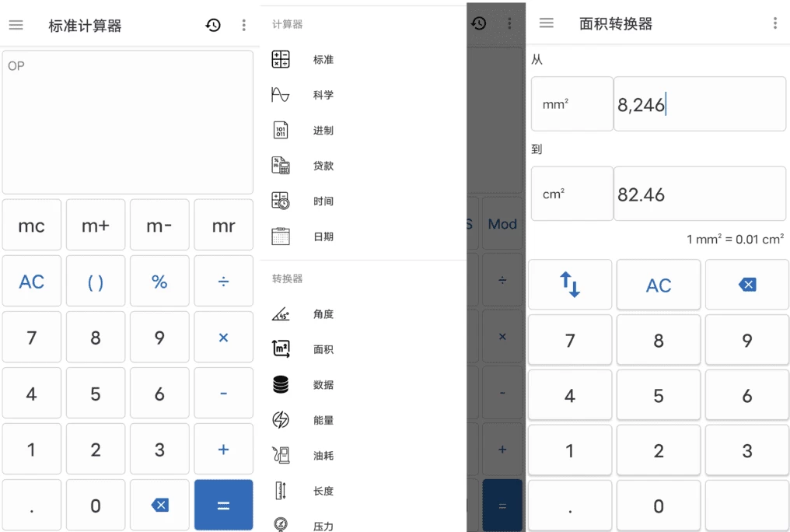Image resolution: width=790 pixels, height=532 pixels.
Task: Open overflow menu in 面积转换器
Action: pyautogui.click(x=774, y=23)
